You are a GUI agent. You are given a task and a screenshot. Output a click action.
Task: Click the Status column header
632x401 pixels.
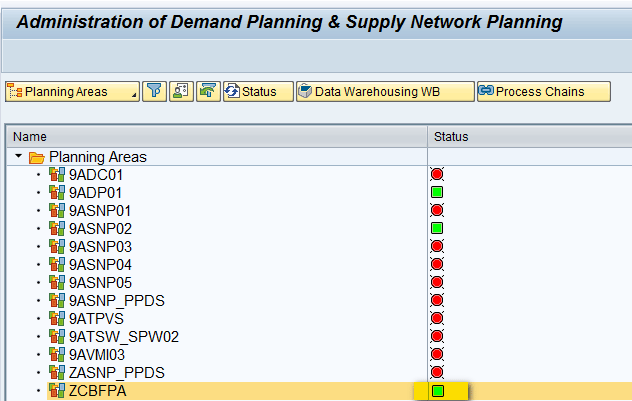[451, 137]
